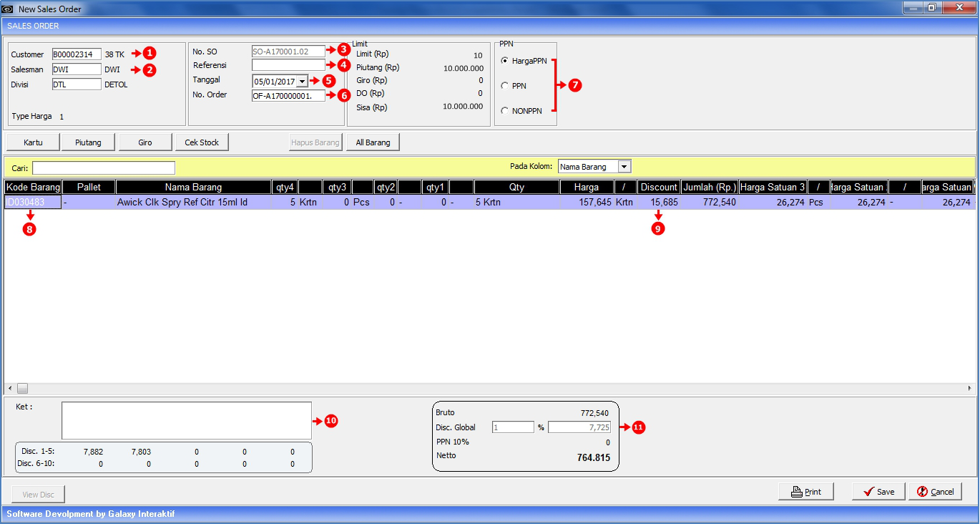Viewport: 980px width, 524px height.
Task: Click the All Barang button
Action: (x=373, y=142)
